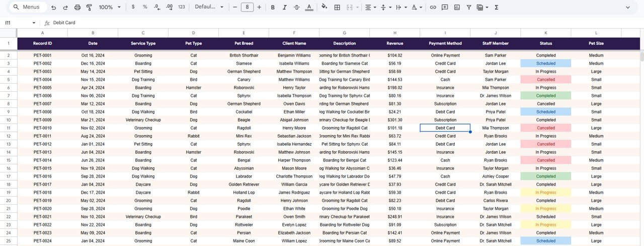Click the Print icon
Image resolution: width=644 pixels, height=246 pixels.
[x=77, y=8]
